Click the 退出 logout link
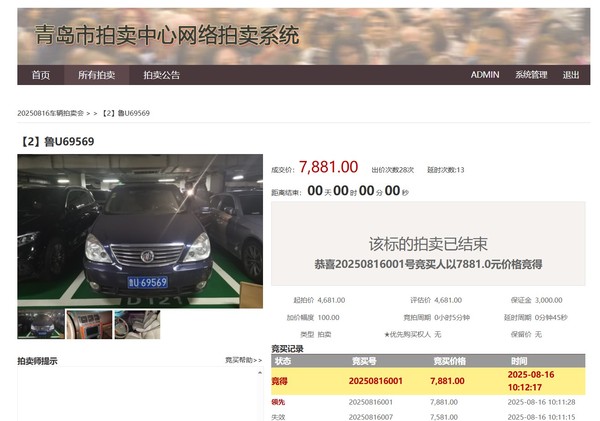This screenshot has width=600, height=421. click(x=570, y=75)
